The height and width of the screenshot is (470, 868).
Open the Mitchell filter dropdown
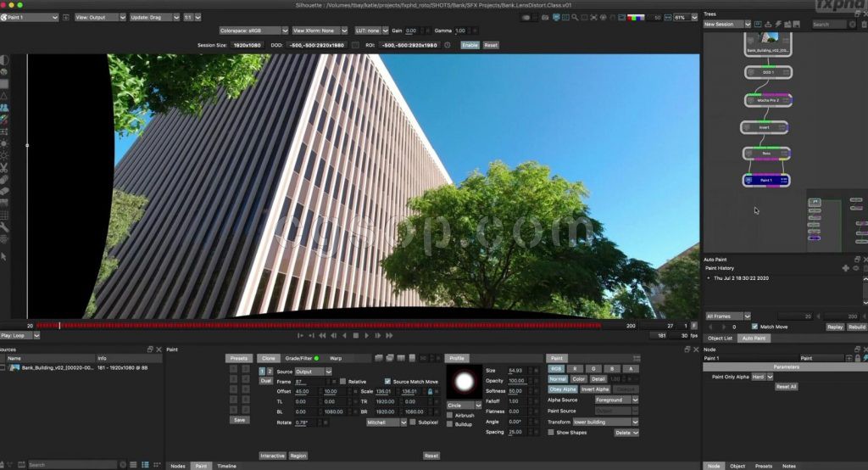[x=387, y=422]
